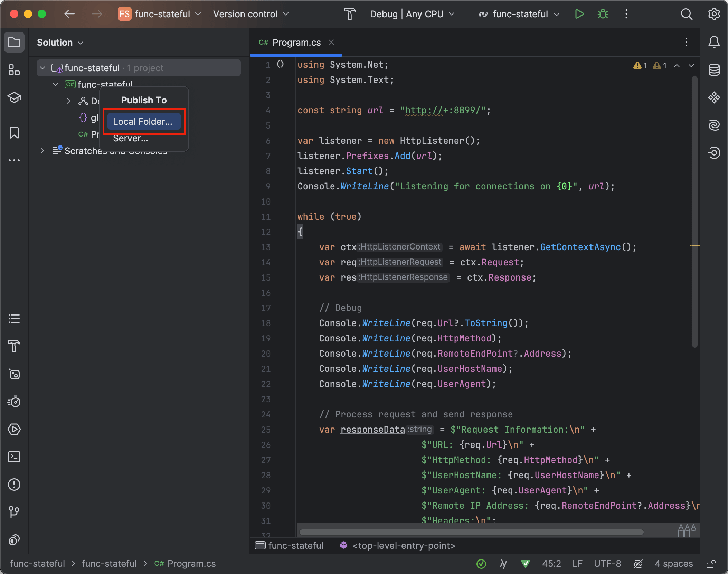Viewport: 728px width, 574px height.
Task: Open the Git tool window icon
Action: point(14,512)
